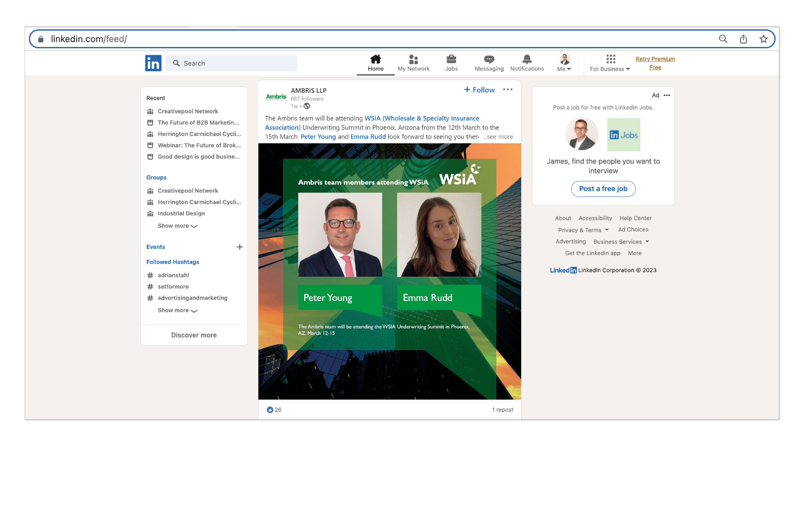Expand the For Business dropdown arrow
798x532 pixels.
pos(628,69)
